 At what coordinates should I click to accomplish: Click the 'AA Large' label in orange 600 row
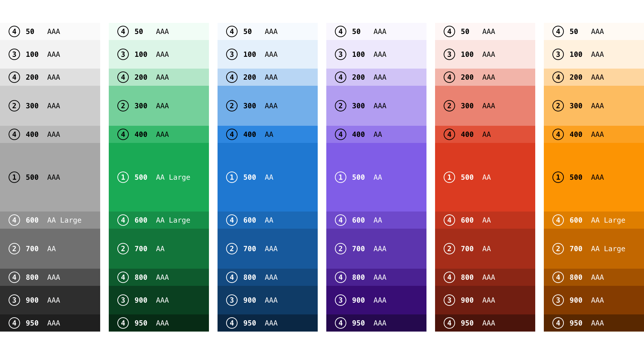click(608, 220)
